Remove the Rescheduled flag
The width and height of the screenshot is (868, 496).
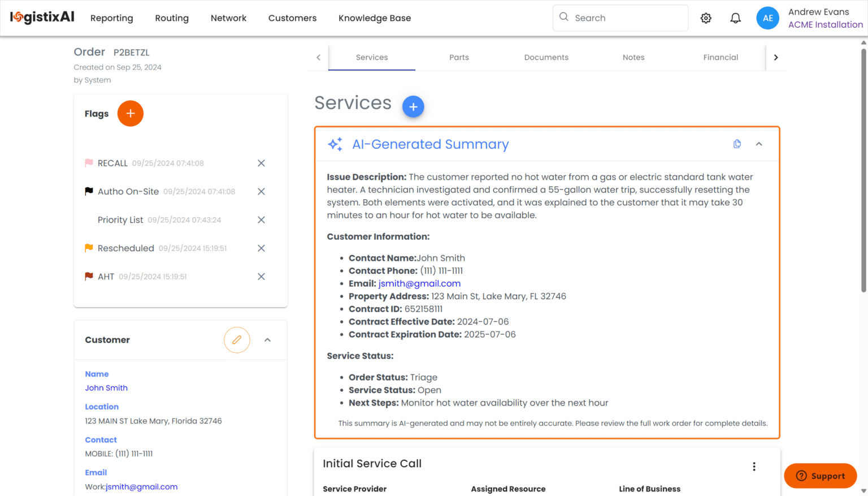point(261,248)
